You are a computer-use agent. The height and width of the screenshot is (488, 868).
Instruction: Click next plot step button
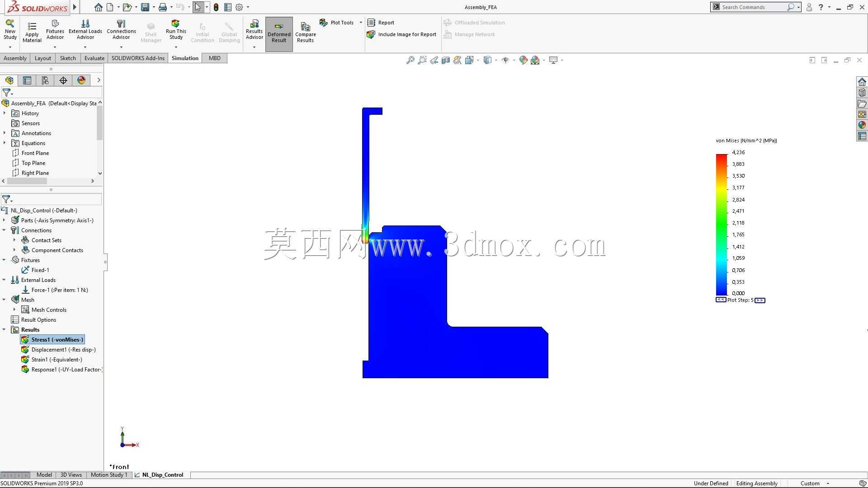[760, 300]
